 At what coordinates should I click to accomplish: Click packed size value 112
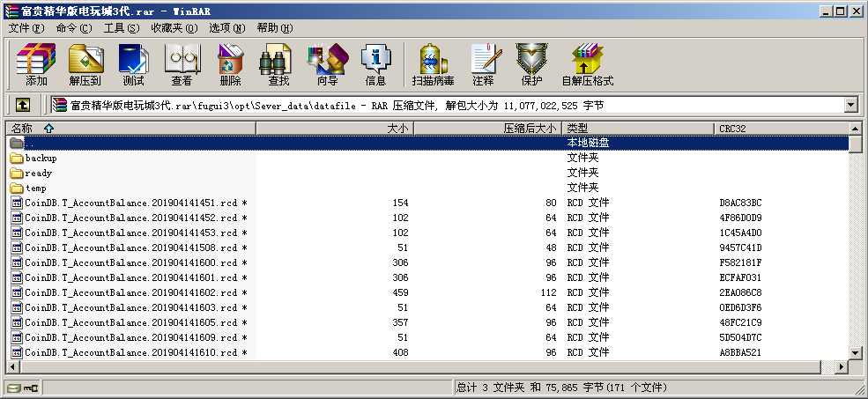tap(549, 292)
